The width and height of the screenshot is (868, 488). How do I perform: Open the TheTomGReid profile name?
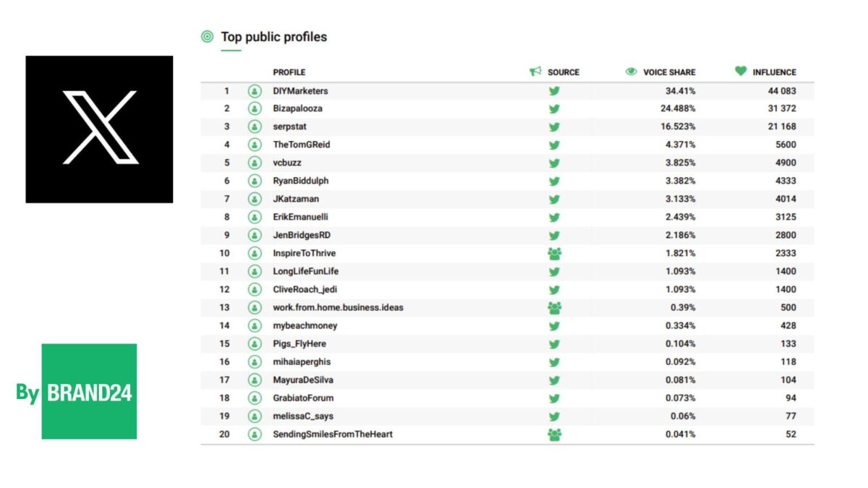tap(302, 145)
